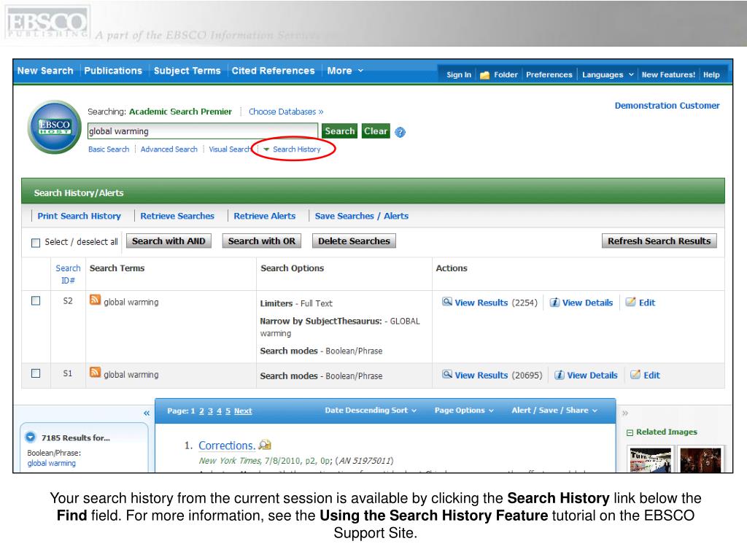Click Print Search History link
This screenshot has height=560, width=747.
79,216
